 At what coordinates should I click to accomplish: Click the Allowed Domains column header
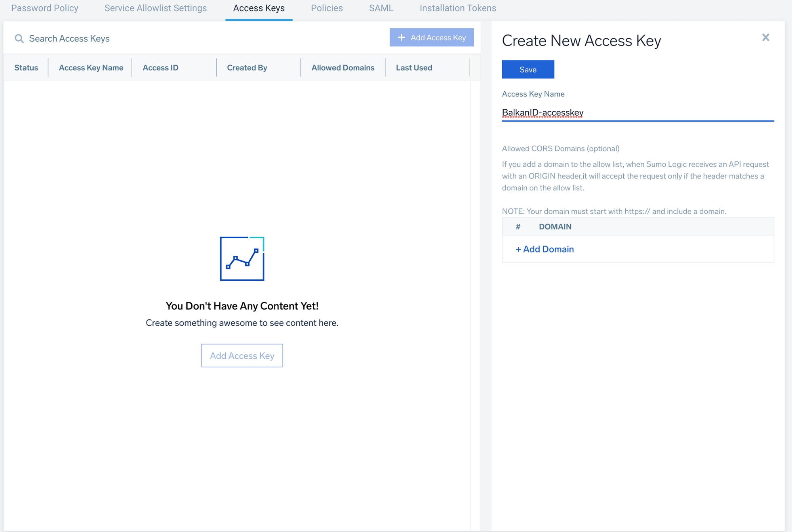point(343,68)
